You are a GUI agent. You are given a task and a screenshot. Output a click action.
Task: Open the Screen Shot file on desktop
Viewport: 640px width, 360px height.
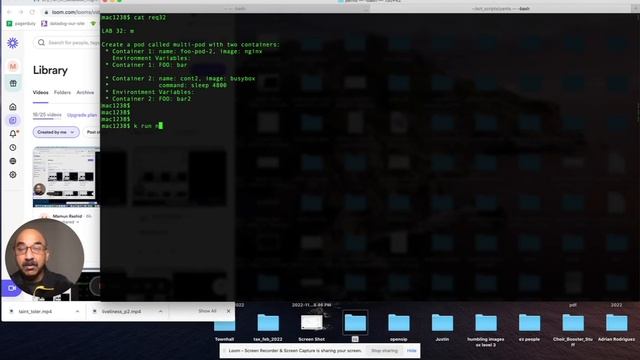(311, 328)
